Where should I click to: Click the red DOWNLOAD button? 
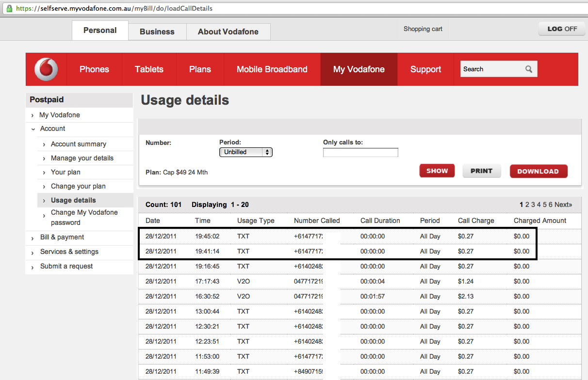tap(538, 172)
